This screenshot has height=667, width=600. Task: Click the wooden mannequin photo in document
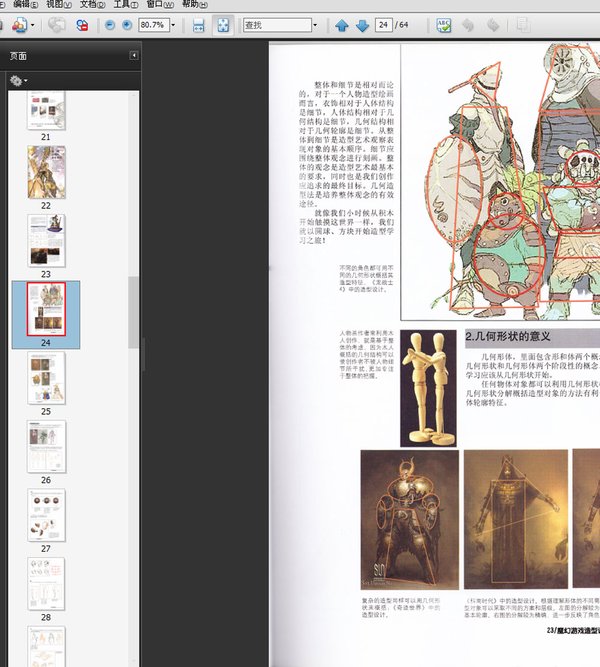(429, 388)
